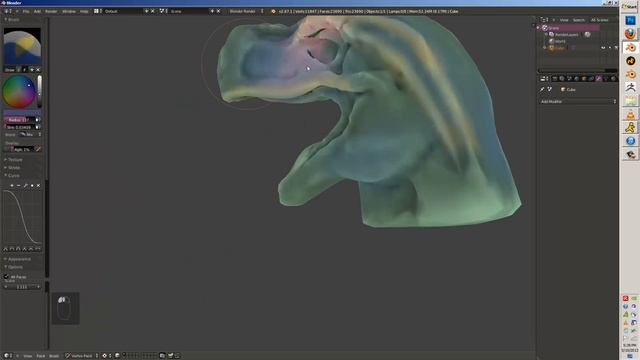Open the Modifiers wrench properties tab
The width and height of the screenshot is (640, 360).
[599, 79]
